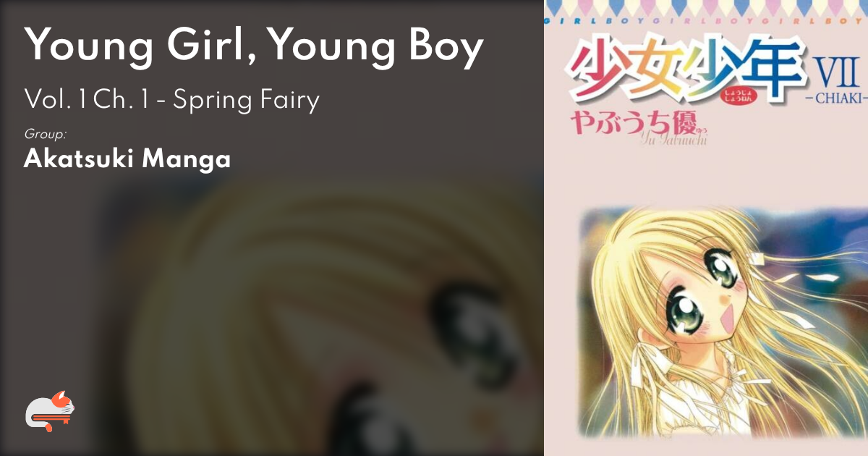Click the VII volume numeral on cover
Screen dimensions: 868x456
pyautogui.click(x=835, y=72)
